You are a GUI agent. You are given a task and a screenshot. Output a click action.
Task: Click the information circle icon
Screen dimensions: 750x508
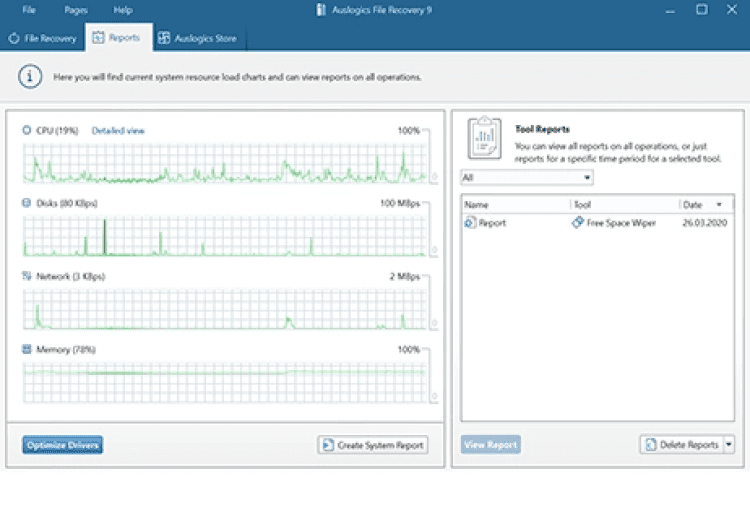pyautogui.click(x=30, y=77)
